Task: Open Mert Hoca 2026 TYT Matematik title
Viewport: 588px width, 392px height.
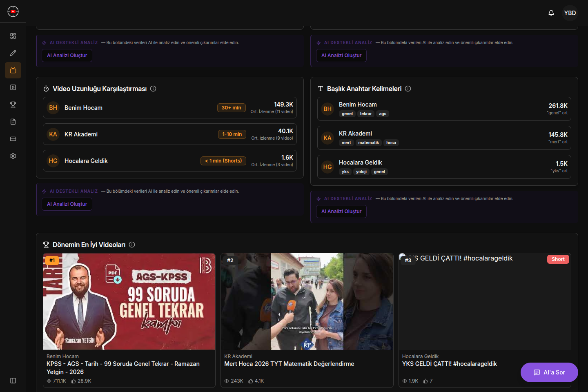Action: [289, 364]
